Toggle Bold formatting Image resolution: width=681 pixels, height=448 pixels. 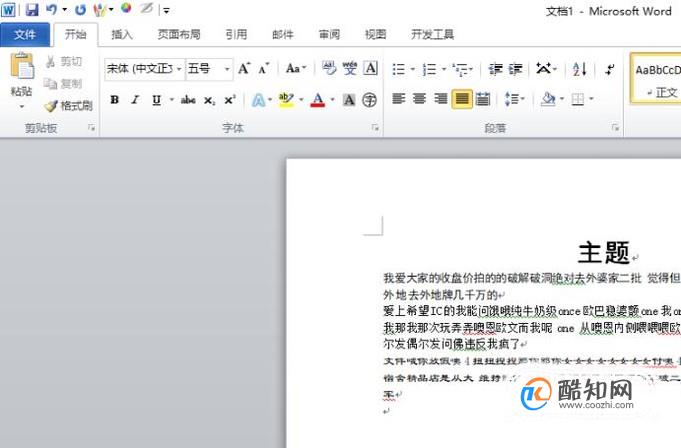115,100
